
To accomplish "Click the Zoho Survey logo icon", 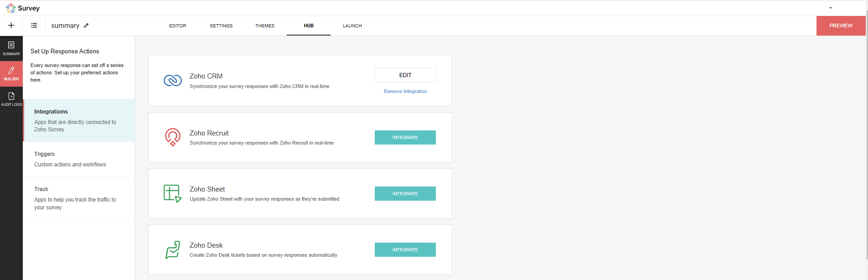I will click(x=10, y=8).
